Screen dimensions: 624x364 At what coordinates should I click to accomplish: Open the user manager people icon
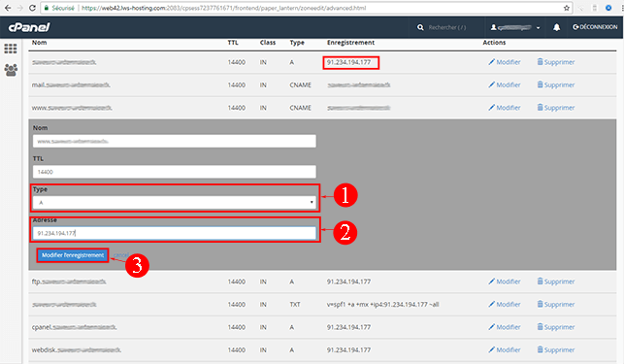click(11, 70)
